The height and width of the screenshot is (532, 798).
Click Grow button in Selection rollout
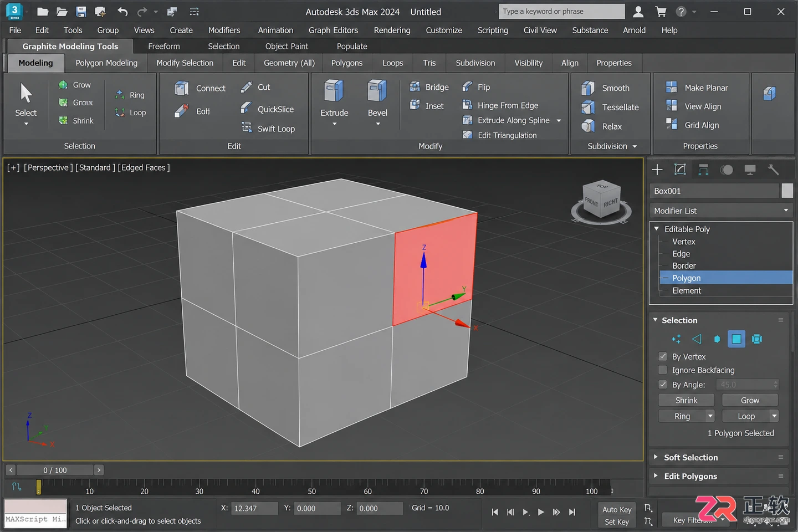click(750, 400)
